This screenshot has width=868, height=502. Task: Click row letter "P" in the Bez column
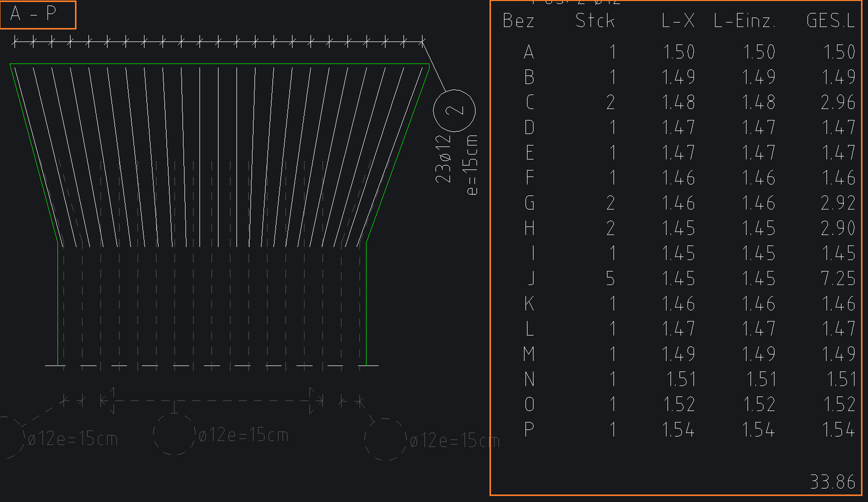529,429
